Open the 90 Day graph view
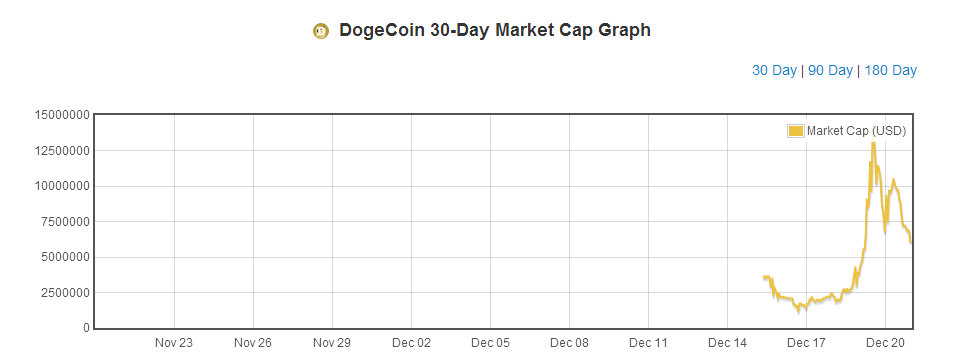The image size is (965, 363). (830, 71)
